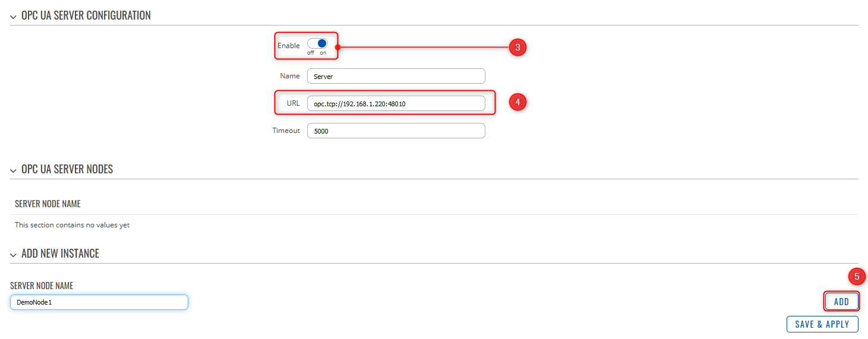Click the SAVE & APPLY button

tap(822, 324)
